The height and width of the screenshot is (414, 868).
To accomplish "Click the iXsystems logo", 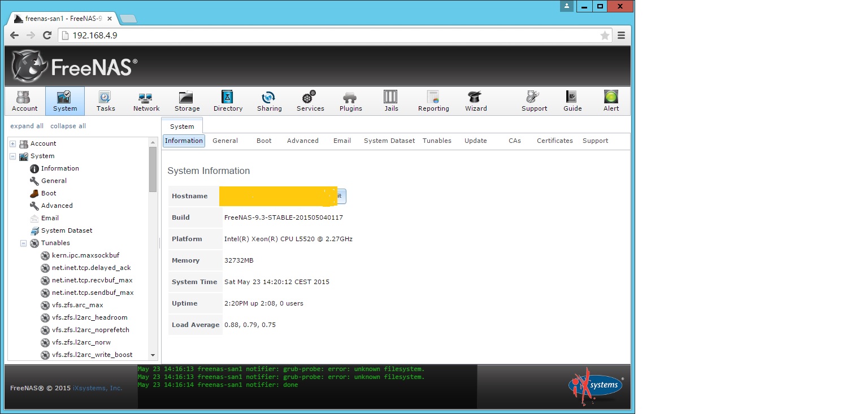I will 595,386.
